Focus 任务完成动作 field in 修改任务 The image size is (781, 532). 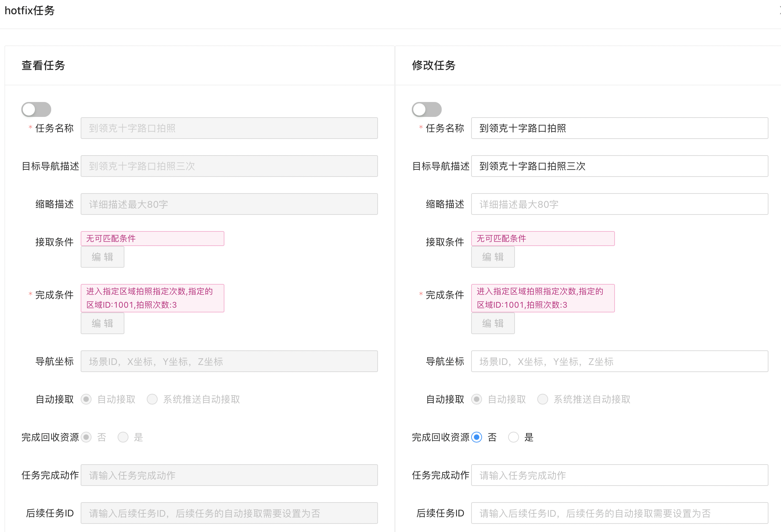coord(619,475)
